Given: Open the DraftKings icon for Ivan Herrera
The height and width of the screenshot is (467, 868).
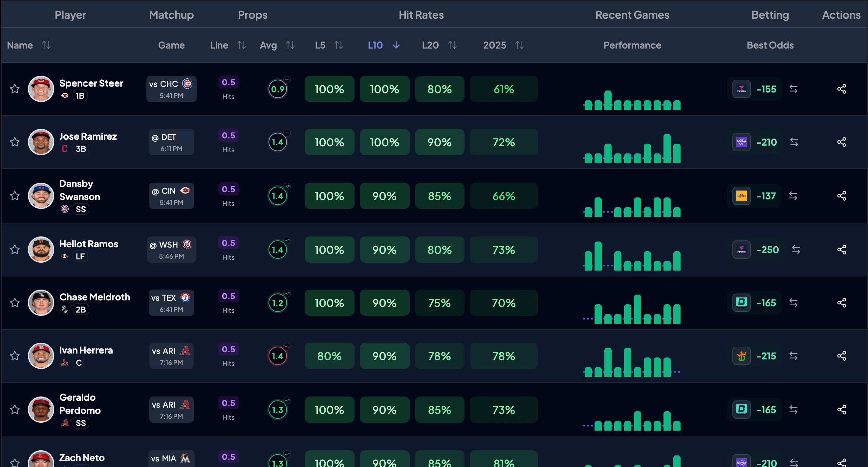Looking at the screenshot, I should click(x=741, y=356).
